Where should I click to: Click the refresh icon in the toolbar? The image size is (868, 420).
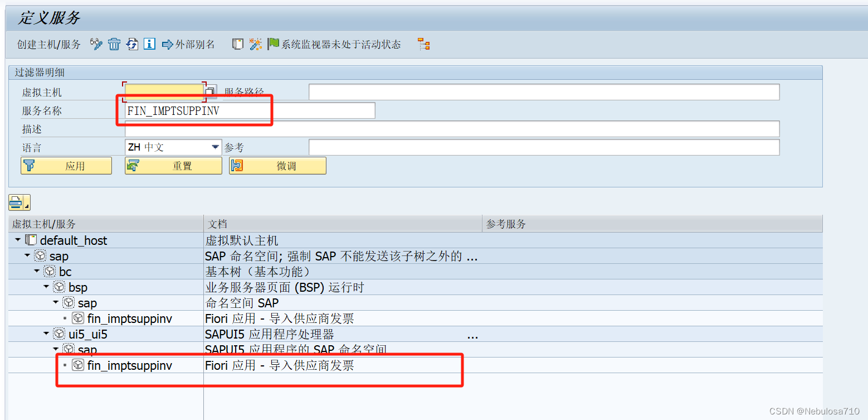pyautogui.click(x=132, y=44)
